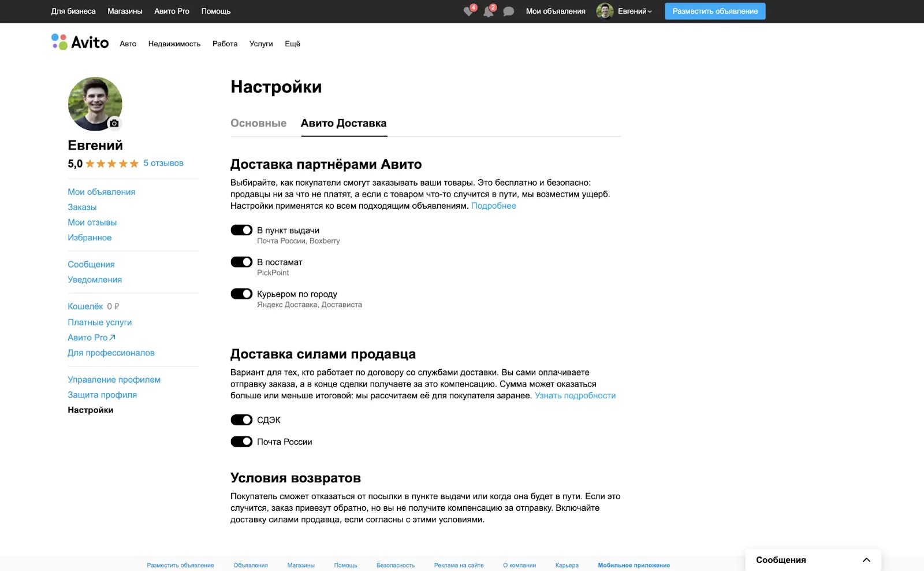Click Евгений name heading in sidebar
924x571 pixels.
95,145
